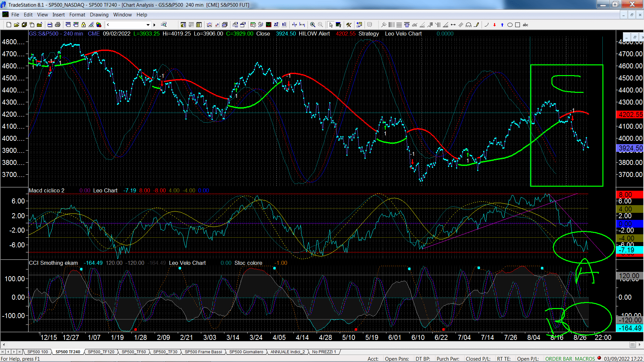Click the Open folder toolbar icon
The height and width of the screenshot is (362, 644).
[16, 25]
